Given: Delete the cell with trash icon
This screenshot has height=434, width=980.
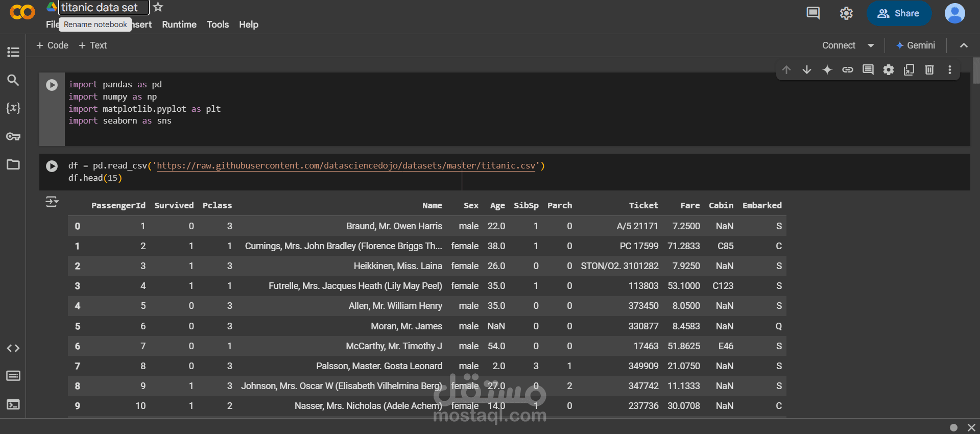Looking at the screenshot, I should pyautogui.click(x=929, y=70).
